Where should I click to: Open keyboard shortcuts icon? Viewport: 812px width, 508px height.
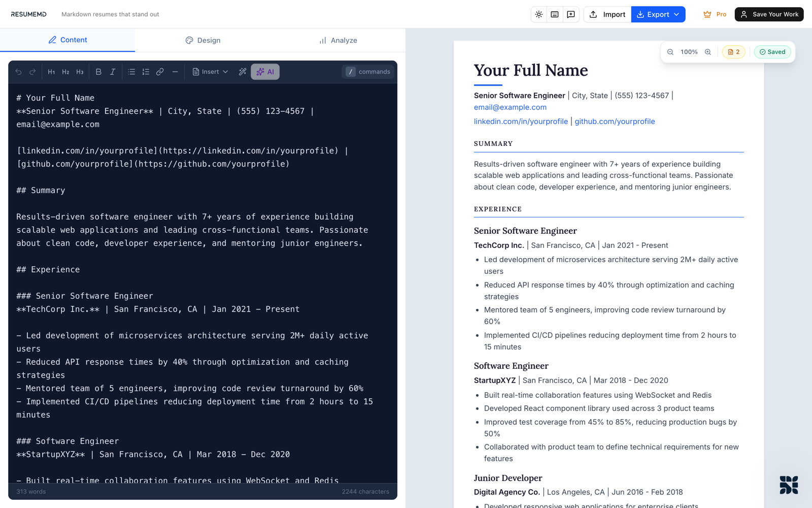coord(555,14)
